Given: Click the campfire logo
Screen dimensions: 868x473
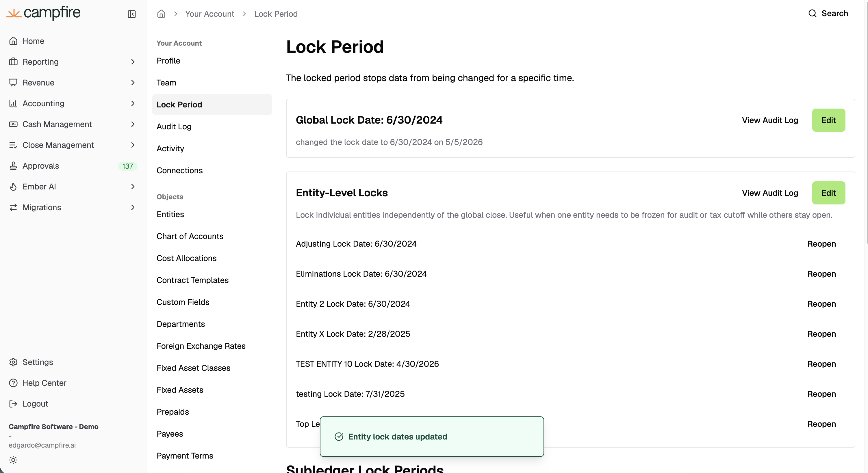Looking at the screenshot, I should click(x=43, y=13).
